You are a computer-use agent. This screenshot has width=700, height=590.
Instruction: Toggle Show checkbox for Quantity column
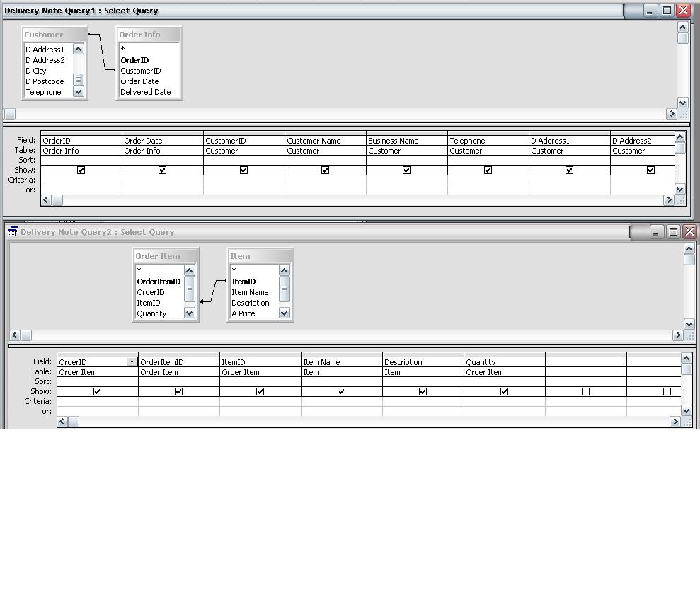click(x=505, y=391)
